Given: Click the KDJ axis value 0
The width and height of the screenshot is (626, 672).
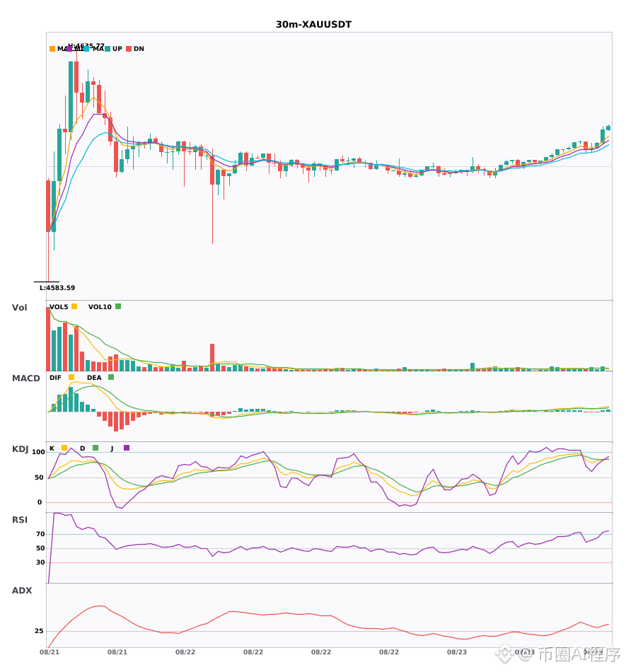Looking at the screenshot, I should coord(40,502).
